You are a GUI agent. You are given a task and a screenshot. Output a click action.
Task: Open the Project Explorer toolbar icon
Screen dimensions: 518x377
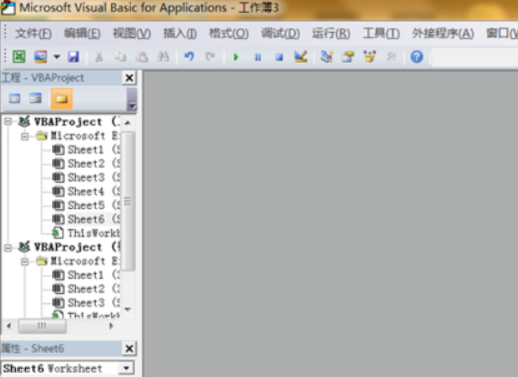coord(326,57)
